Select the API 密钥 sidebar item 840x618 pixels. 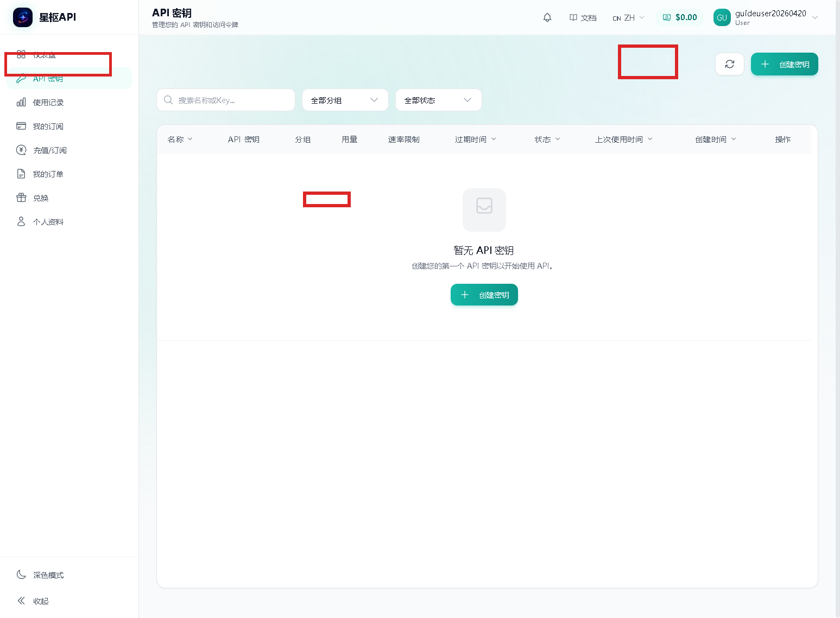pos(48,78)
